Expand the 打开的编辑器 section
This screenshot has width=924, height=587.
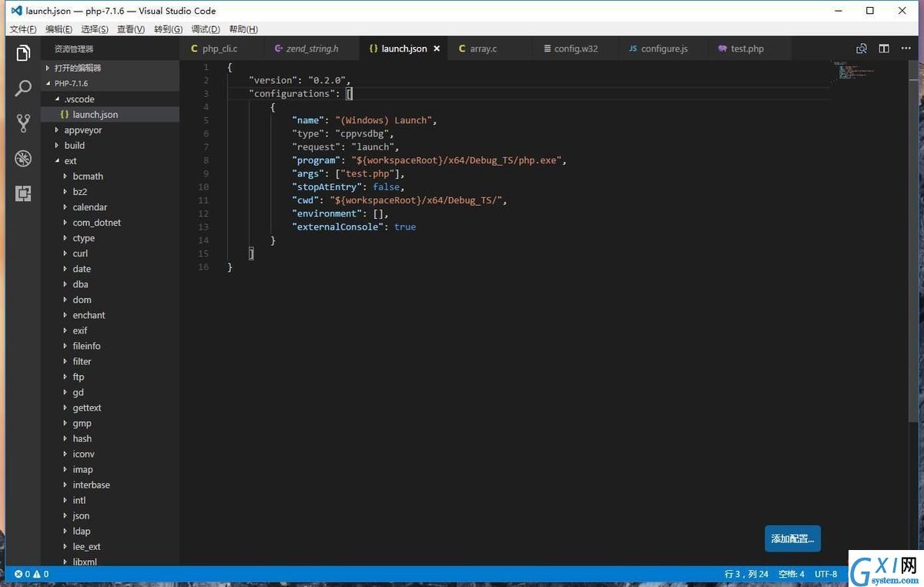click(x=110, y=68)
